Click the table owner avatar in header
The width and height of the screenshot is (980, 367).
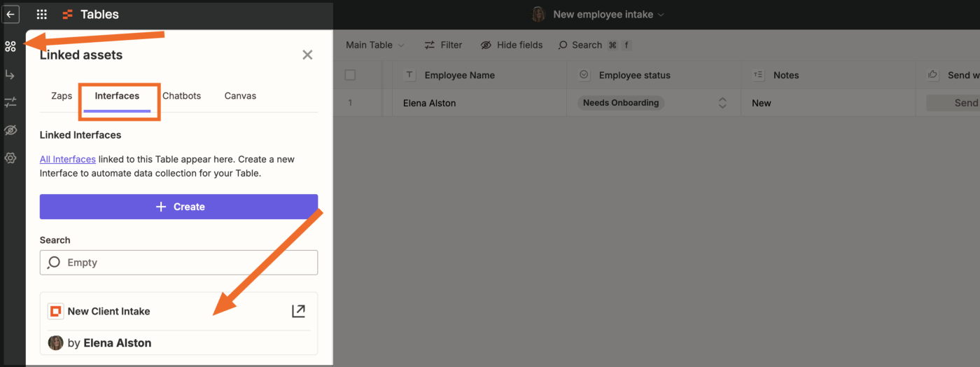tap(538, 14)
